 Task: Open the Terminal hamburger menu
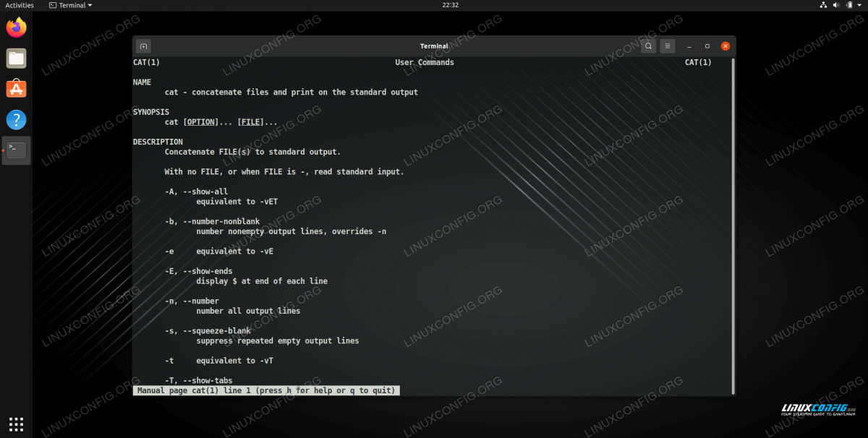click(668, 46)
